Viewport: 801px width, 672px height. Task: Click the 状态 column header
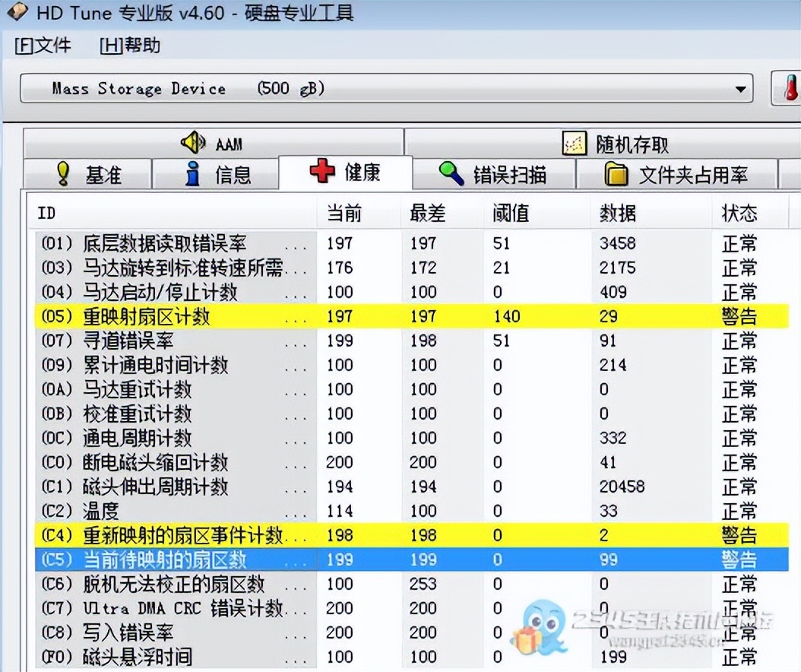tap(739, 213)
